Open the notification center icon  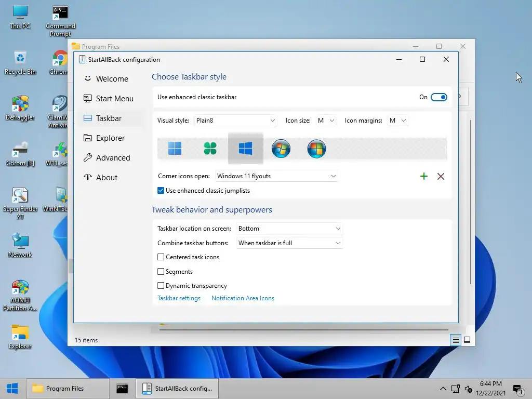pyautogui.click(x=518, y=390)
